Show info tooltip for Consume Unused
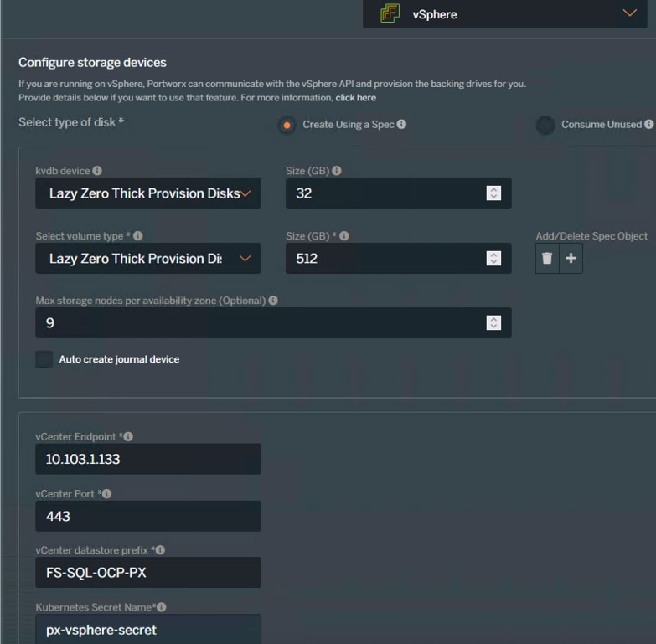Image resolution: width=656 pixels, height=644 pixels. (x=649, y=124)
